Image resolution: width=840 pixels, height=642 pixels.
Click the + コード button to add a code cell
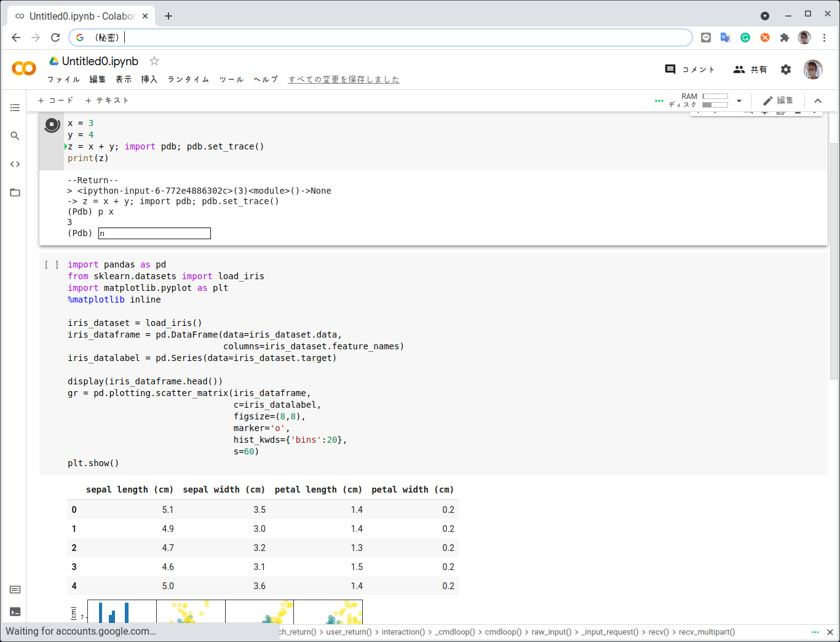tap(56, 100)
